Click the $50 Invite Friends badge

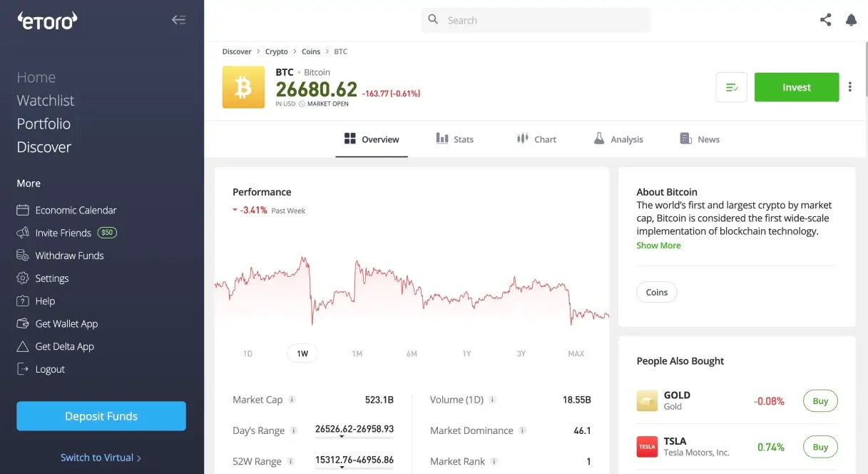coord(107,233)
